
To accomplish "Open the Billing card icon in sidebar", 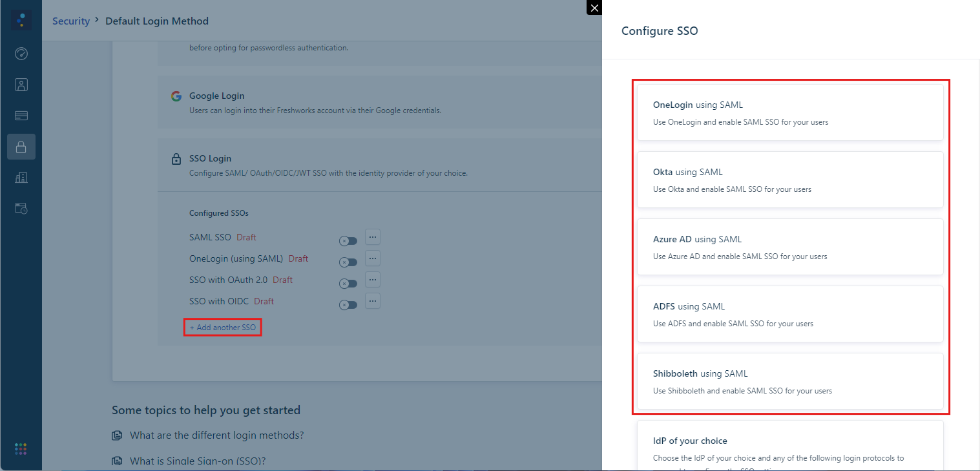I will tap(21, 116).
